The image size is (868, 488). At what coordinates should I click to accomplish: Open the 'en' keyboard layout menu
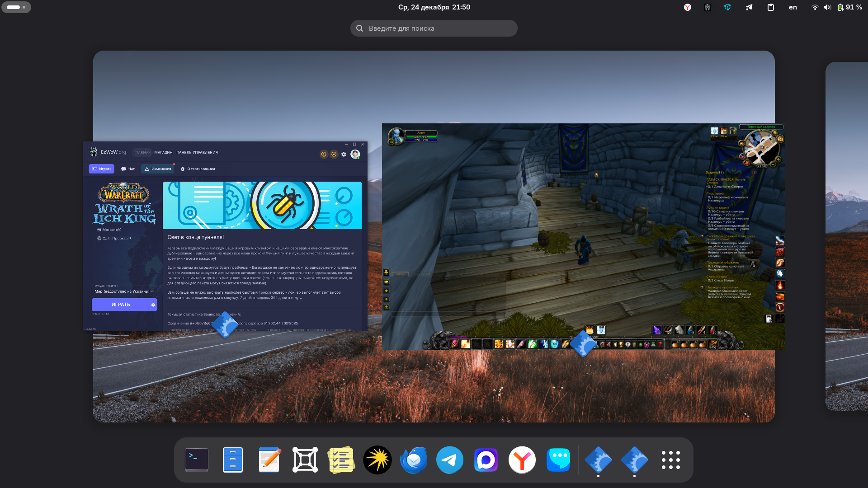click(x=793, y=7)
